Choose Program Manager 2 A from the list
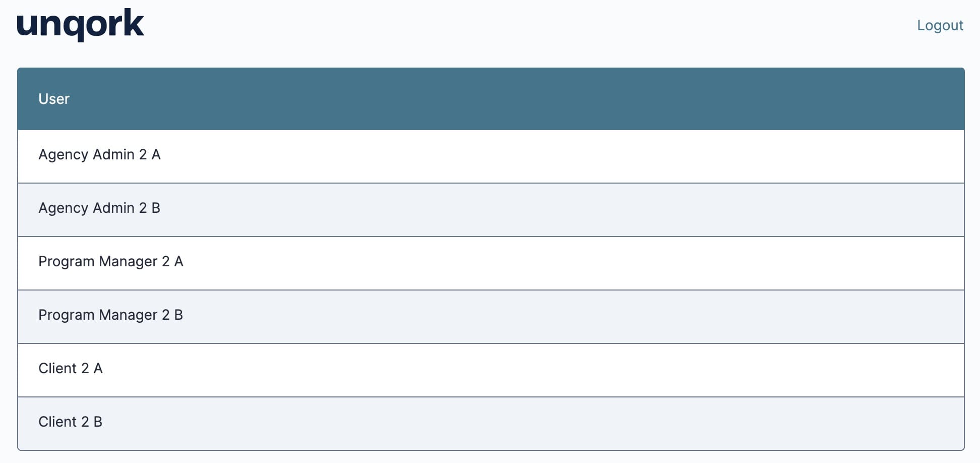This screenshot has height=463, width=980. [x=491, y=263]
